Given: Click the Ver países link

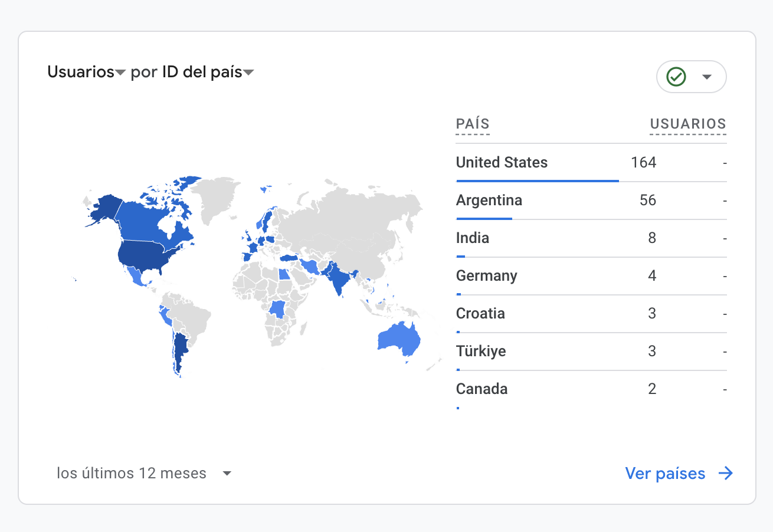Looking at the screenshot, I should tap(665, 473).
